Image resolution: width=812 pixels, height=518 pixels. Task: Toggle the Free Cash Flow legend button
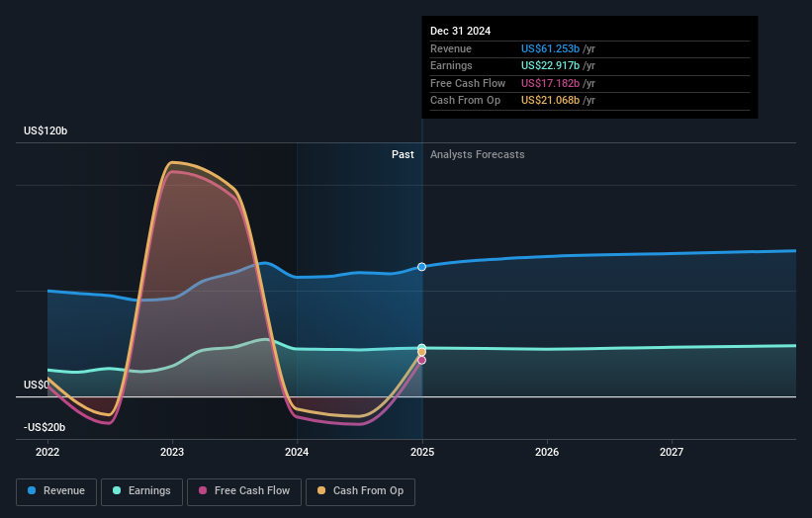244,491
